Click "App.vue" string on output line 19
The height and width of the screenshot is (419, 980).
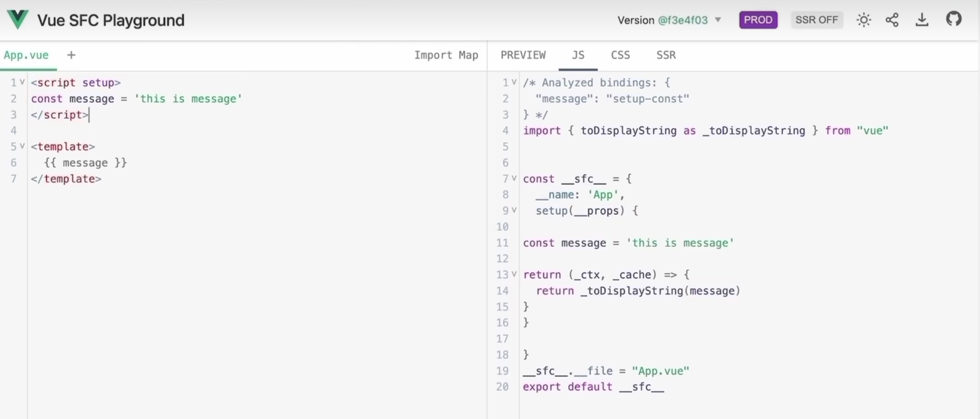click(661, 371)
